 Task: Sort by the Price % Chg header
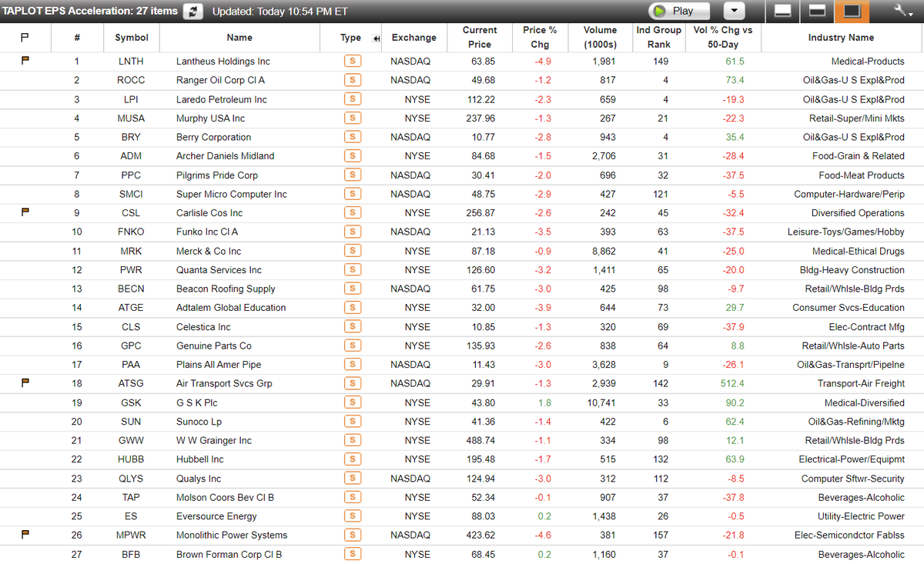[x=540, y=38]
